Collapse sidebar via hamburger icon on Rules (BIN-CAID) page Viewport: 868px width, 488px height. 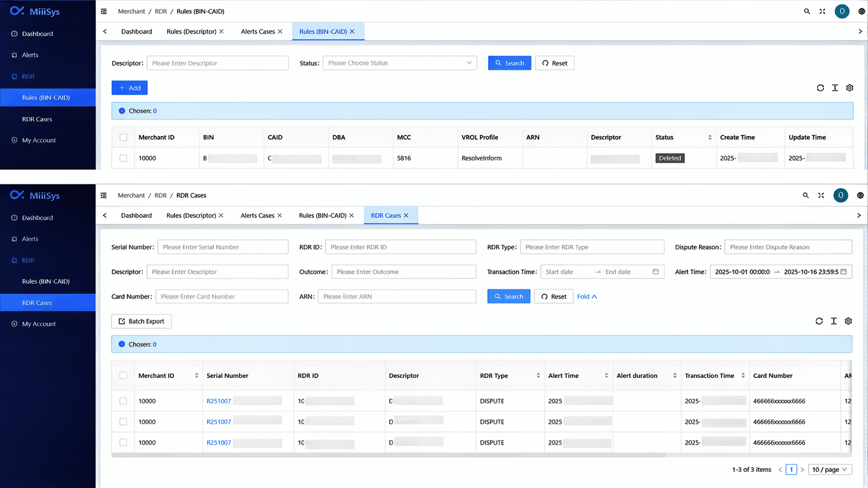tap(104, 11)
